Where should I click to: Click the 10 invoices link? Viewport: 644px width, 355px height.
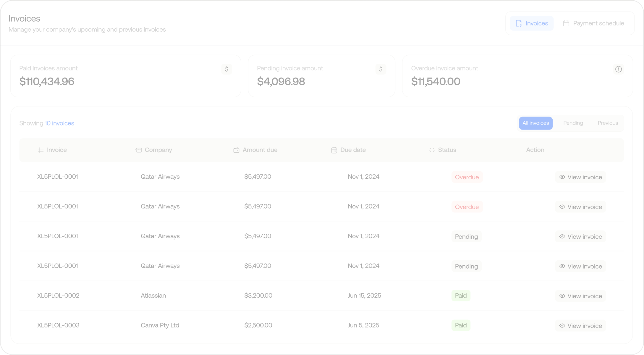(59, 123)
